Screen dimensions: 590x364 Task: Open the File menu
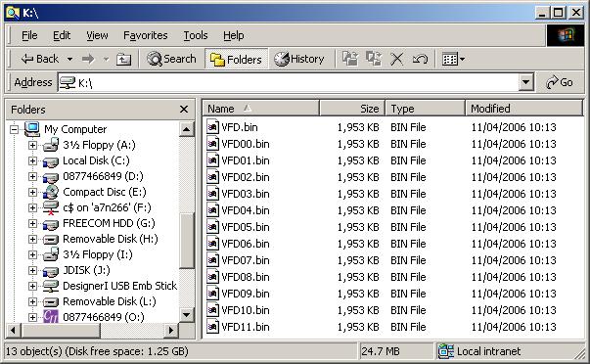pyautogui.click(x=29, y=35)
